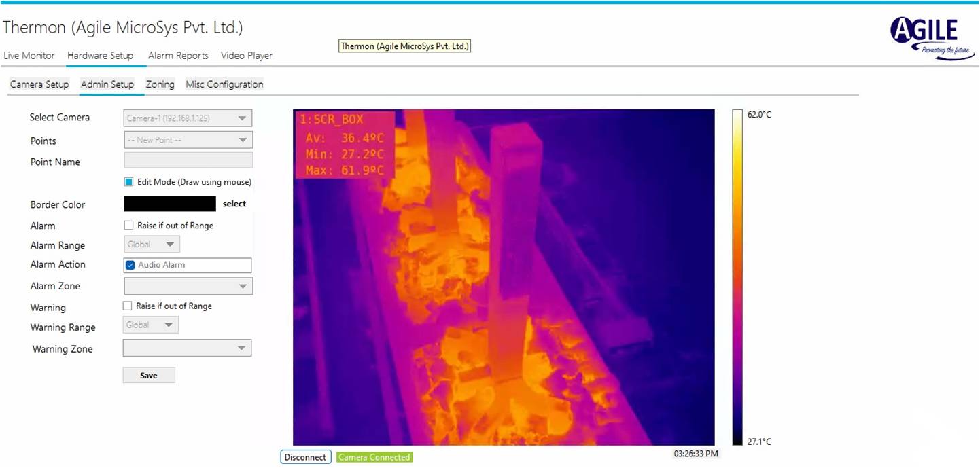
Task: Switch to Hardware Setup tab
Action: pyautogui.click(x=100, y=56)
